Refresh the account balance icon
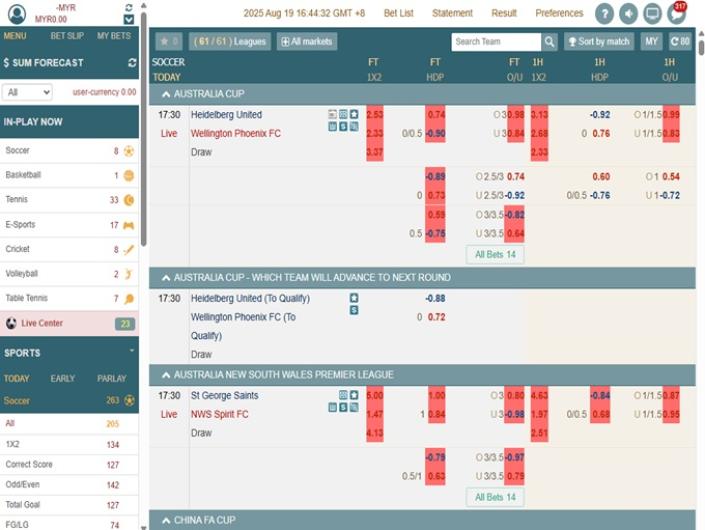The image size is (705, 530). click(128, 7)
